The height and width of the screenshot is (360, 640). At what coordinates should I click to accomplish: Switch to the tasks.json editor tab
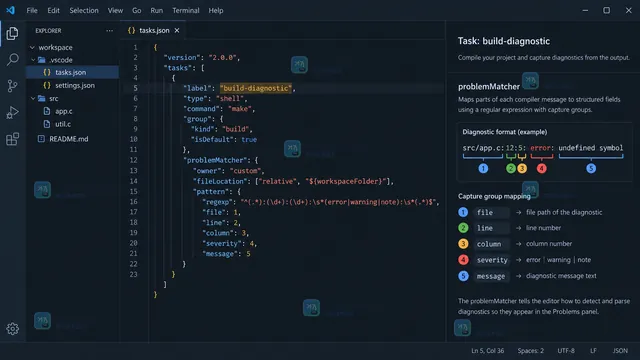[154, 30]
